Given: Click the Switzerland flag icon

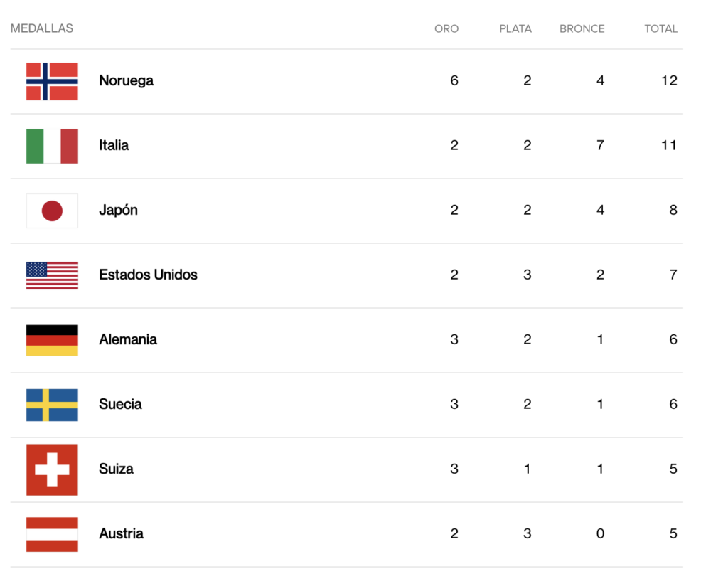Looking at the screenshot, I should (x=52, y=469).
